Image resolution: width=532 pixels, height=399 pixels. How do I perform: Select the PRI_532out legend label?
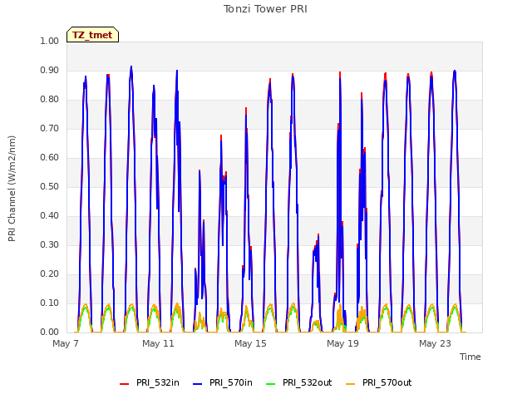tap(307, 382)
